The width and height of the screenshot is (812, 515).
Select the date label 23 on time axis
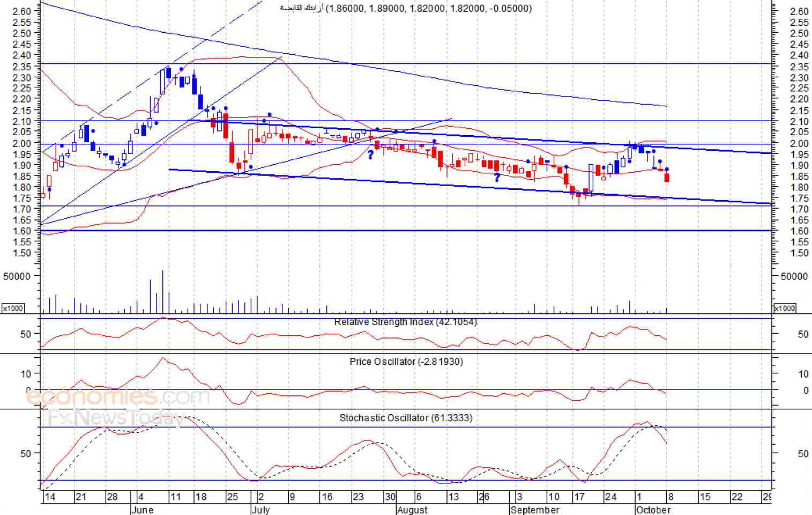(x=359, y=497)
